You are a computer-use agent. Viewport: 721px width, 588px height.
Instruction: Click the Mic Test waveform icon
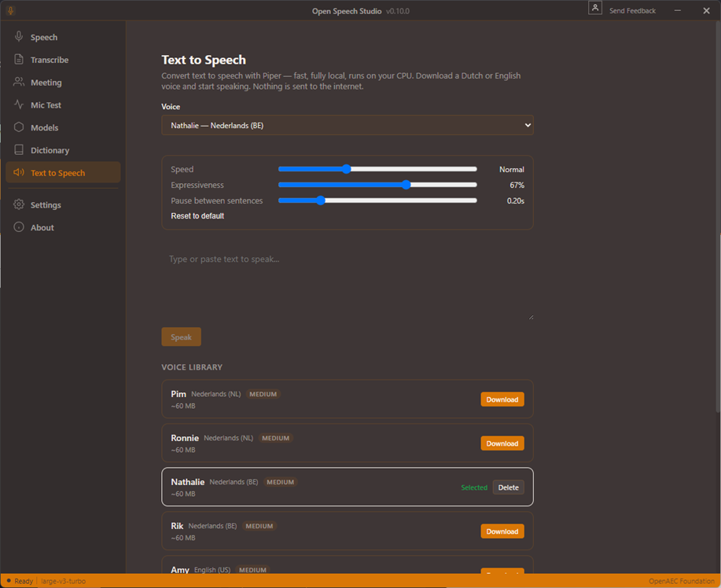pyautogui.click(x=19, y=105)
